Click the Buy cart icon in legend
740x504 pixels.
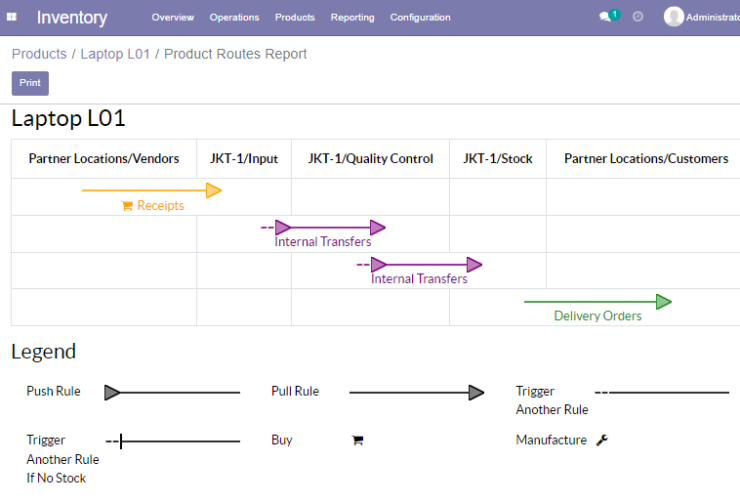tap(358, 440)
